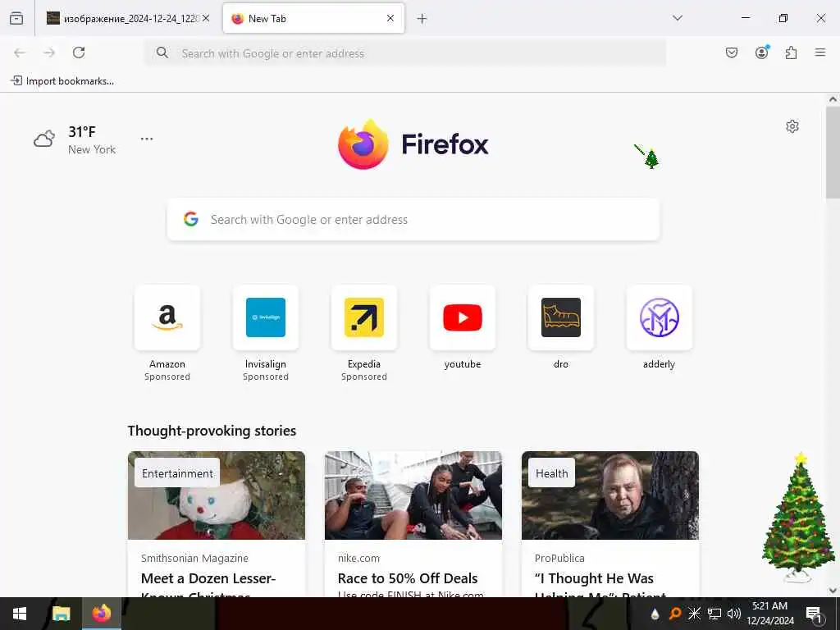Image resolution: width=840 pixels, height=630 pixels.
Task: Open the Pocket save icon
Action: click(732, 52)
